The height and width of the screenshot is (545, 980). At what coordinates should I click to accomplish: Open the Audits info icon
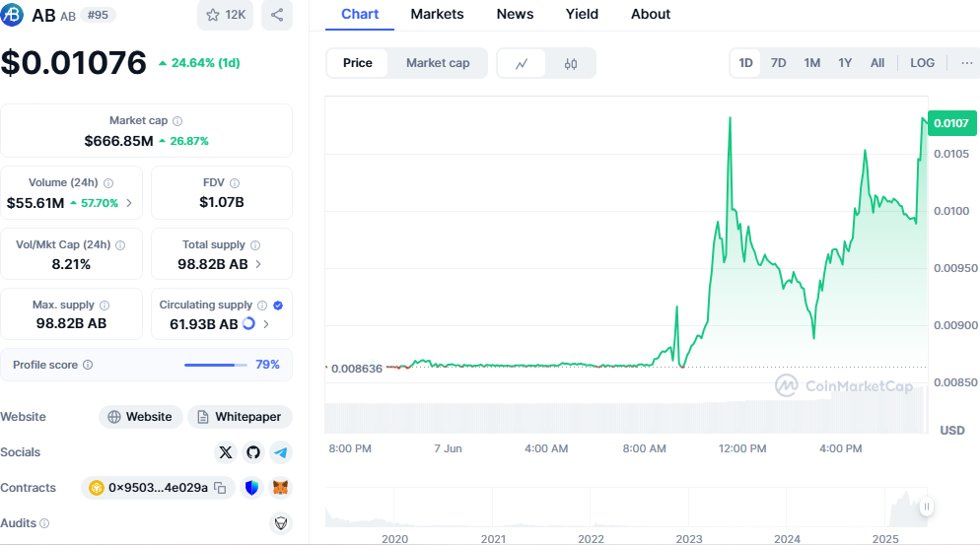(44, 523)
